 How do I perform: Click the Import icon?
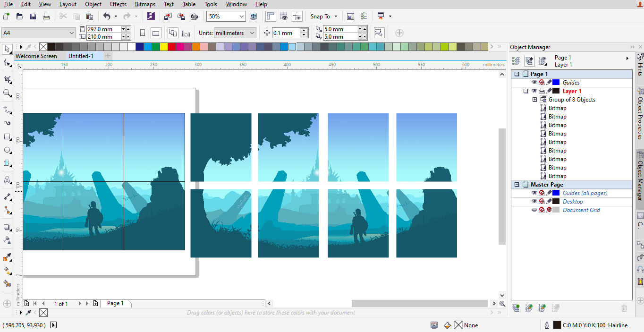[168, 16]
